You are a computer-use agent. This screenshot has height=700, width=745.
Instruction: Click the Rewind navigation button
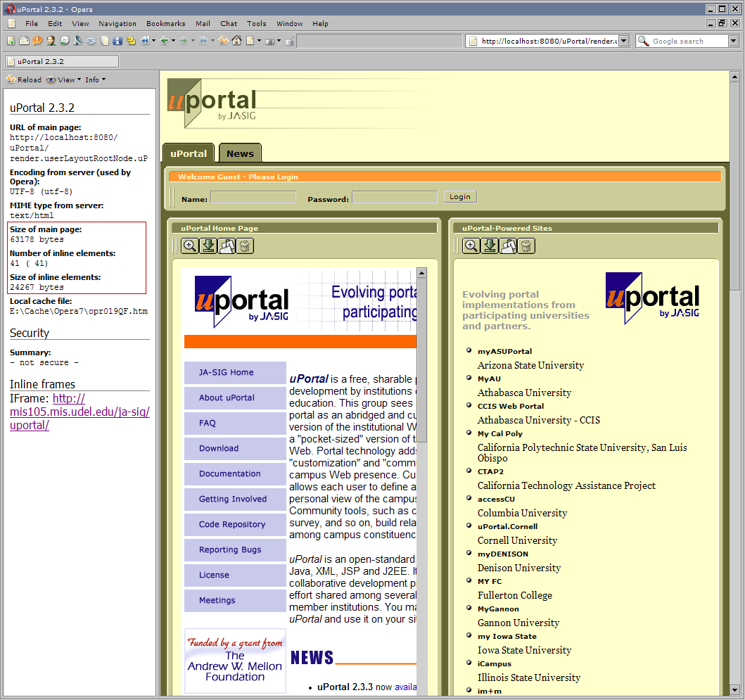point(145,41)
